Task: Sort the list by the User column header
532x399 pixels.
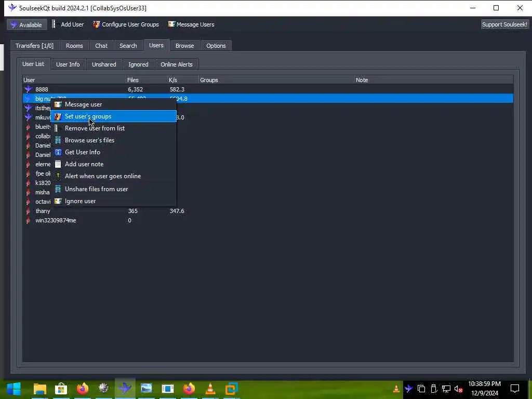Action: click(74, 80)
